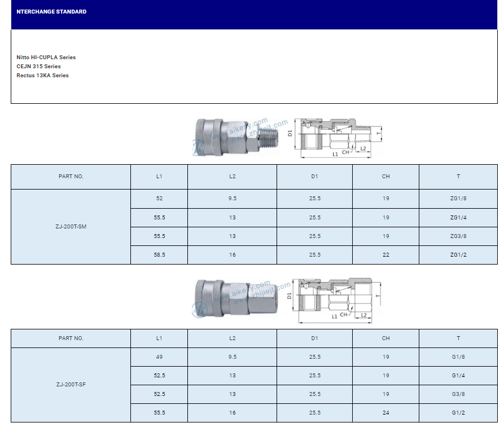Click PART NO. header in the first table
This screenshot has height=427, width=504.
point(71,177)
